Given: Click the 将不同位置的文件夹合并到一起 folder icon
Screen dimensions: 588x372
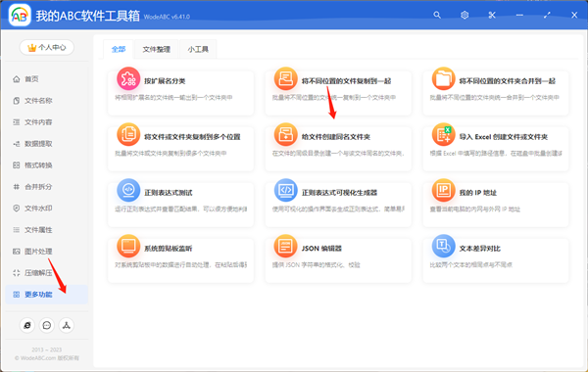Looking at the screenshot, I should [x=443, y=78].
